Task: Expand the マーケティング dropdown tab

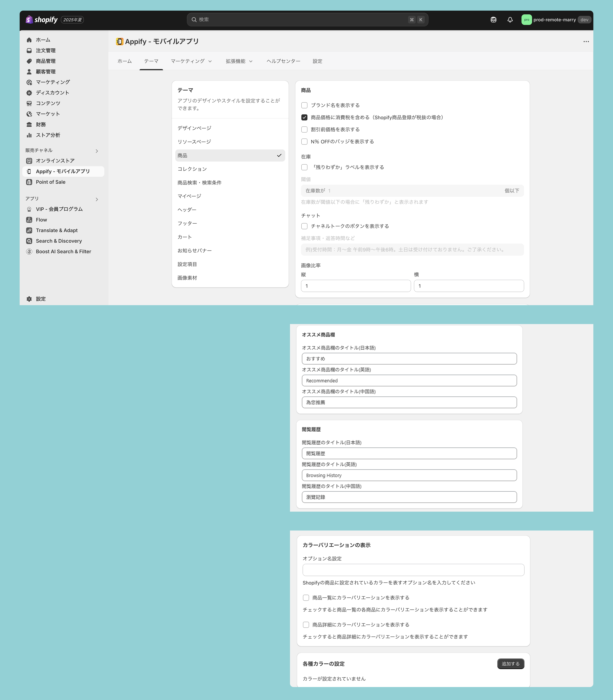Action: click(191, 61)
